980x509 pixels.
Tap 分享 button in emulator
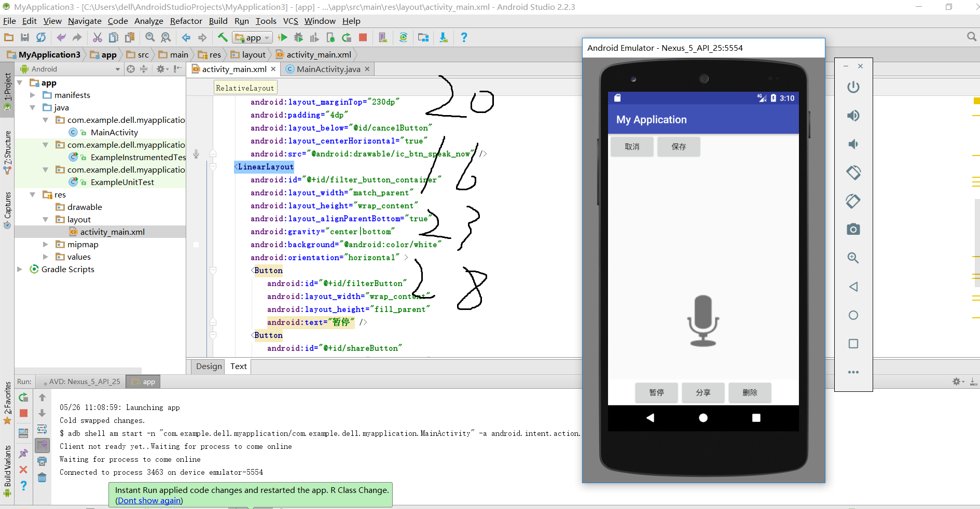point(703,392)
